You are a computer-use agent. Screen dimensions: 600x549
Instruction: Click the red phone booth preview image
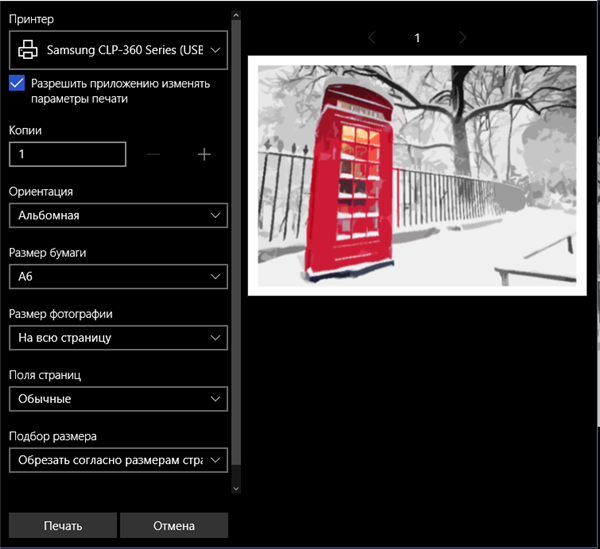[x=417, y=176]
